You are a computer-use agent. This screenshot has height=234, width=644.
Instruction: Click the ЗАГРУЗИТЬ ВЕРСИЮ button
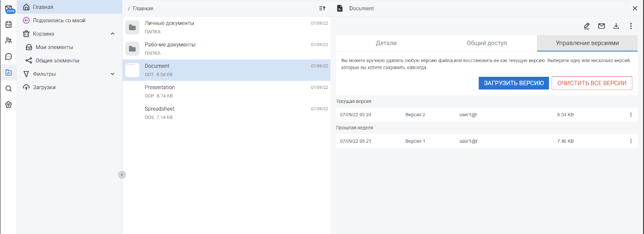click(513, 83)
